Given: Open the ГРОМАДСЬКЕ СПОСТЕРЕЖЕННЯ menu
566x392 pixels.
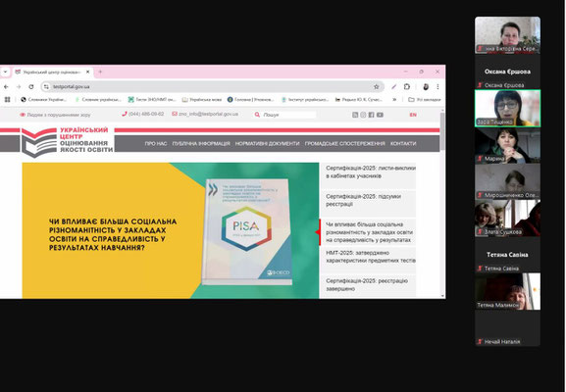Looking at the screenshot, I should pos(344,143).
